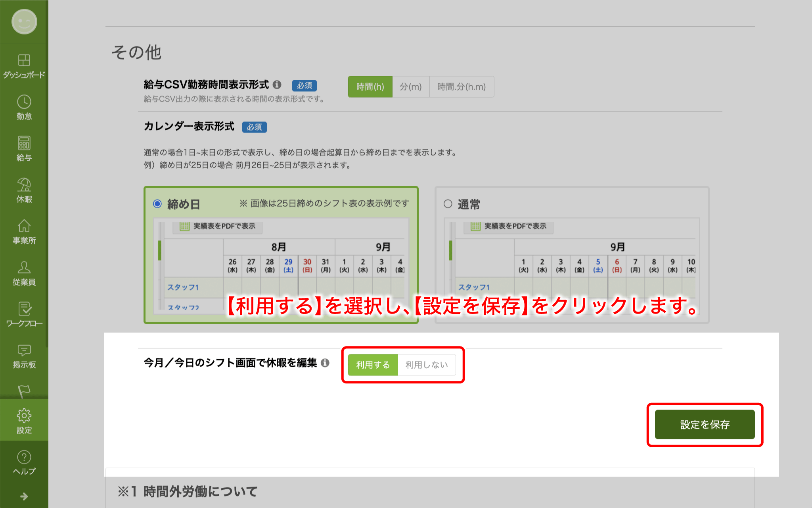
Task: Click the 必須 badge beside カレンダー表示形式
Action: (x=255, y=127)
